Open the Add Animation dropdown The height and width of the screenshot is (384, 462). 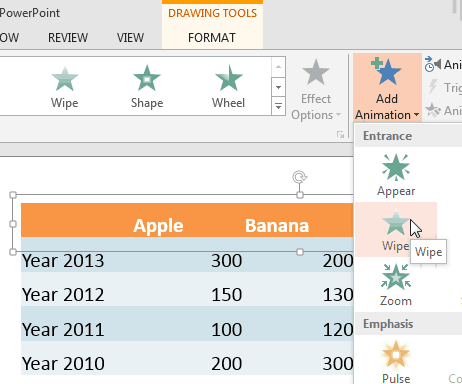pos(387,88)
